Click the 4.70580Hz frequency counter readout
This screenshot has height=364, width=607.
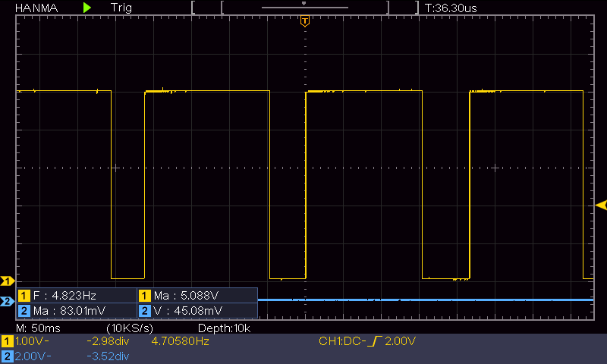(181, 342)
